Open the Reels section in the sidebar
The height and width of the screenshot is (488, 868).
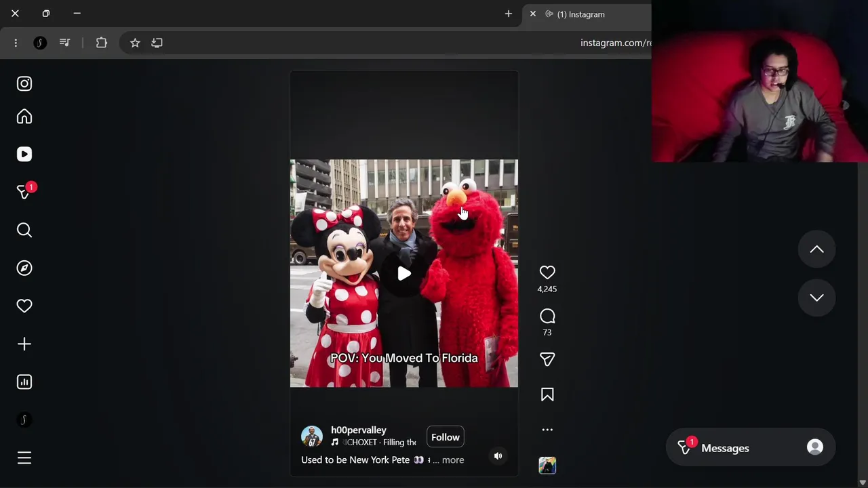click(x=24, y=155)
